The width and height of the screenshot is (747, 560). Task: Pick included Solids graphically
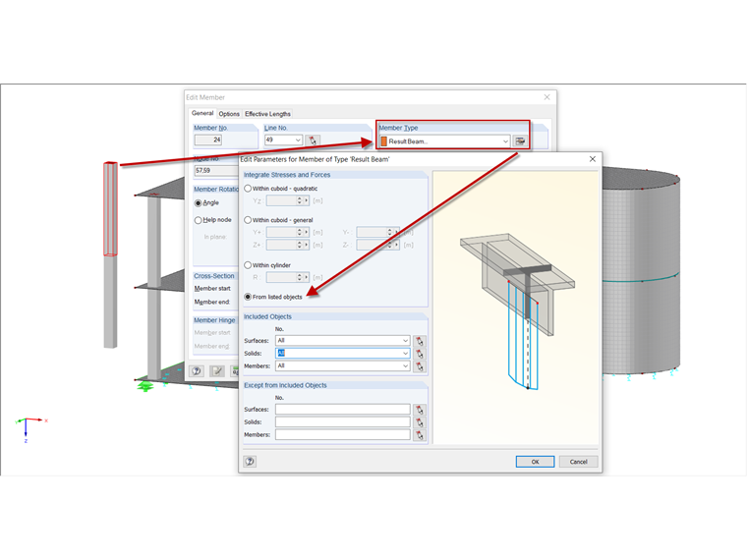420,354
